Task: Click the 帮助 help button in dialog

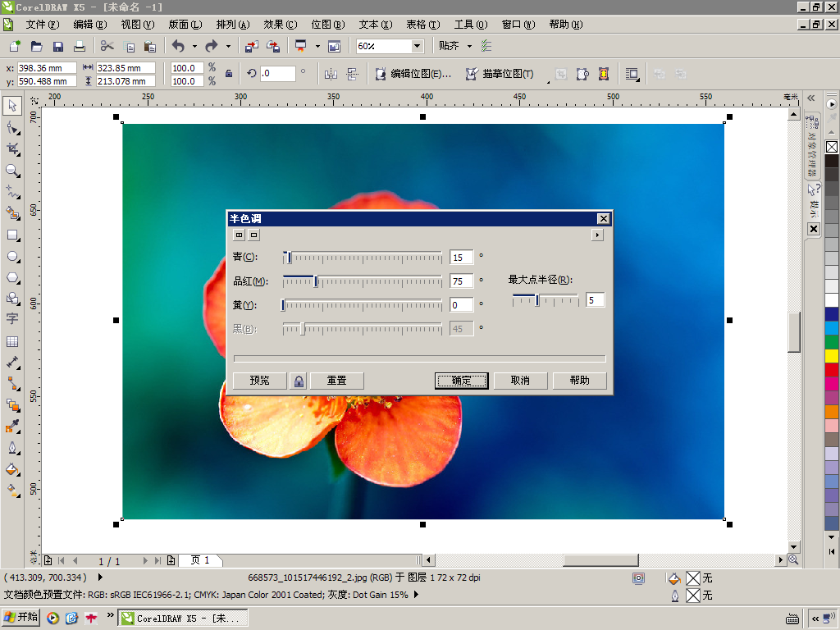Action: point(580,381)
